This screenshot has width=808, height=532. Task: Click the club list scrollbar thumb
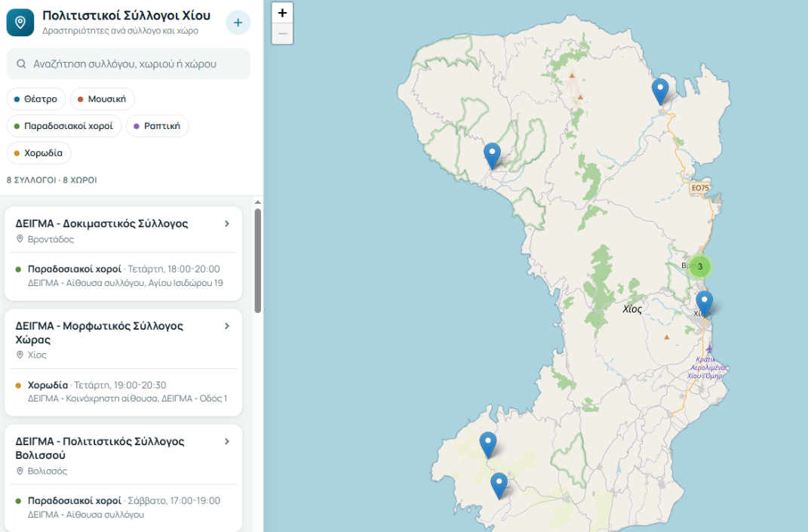tap(258, 260)
